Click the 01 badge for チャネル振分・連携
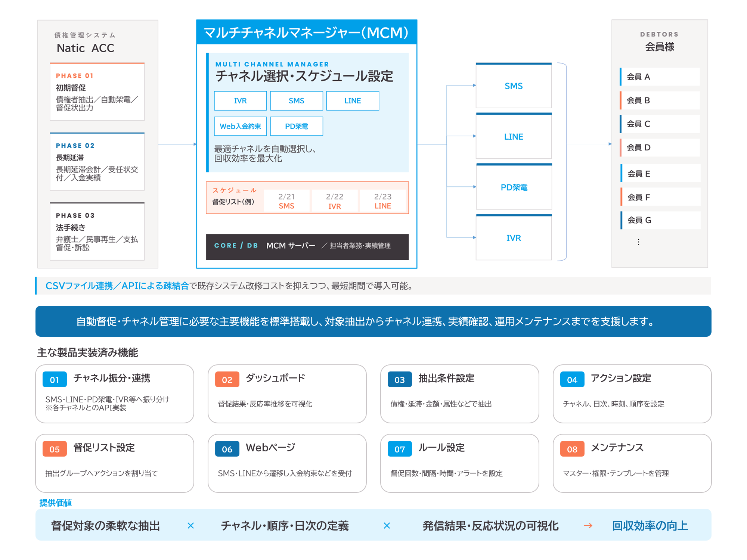 point(55,380)
